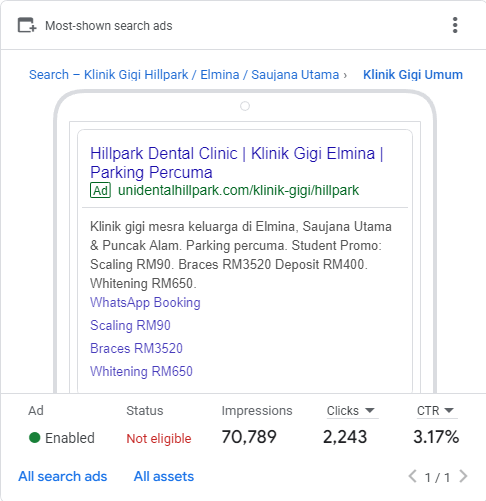Open the CTR metric dropdown
The width and height of the screenshot is (486, 501).
(x=435, y=411)
